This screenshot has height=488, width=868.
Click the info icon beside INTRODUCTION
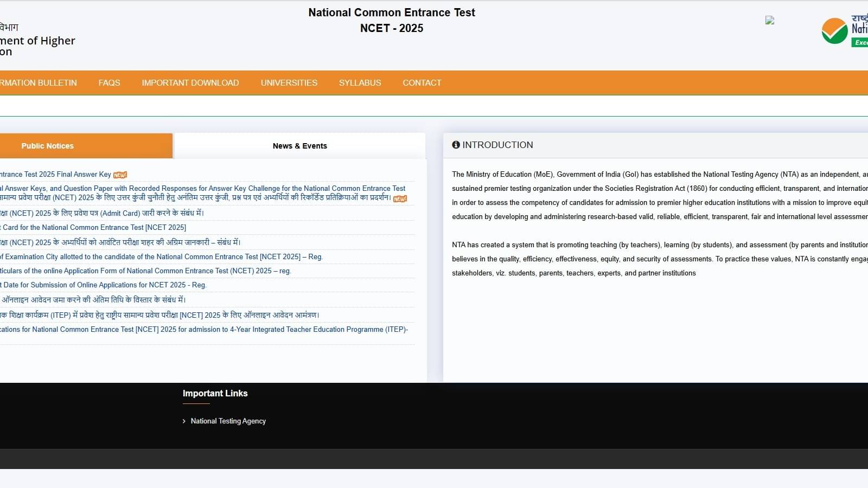click(x=456, y=145)
